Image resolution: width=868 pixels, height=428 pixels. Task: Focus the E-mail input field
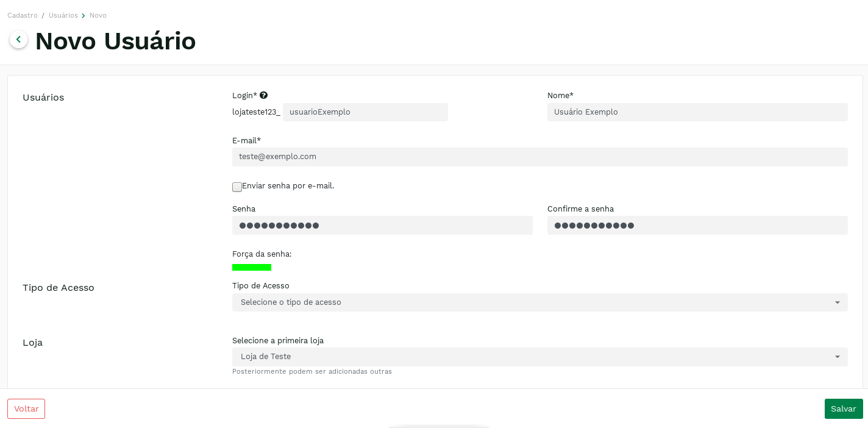539,157
